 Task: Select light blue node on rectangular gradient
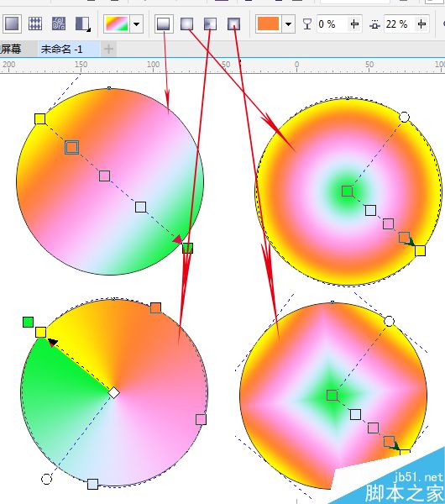point(355,415)
